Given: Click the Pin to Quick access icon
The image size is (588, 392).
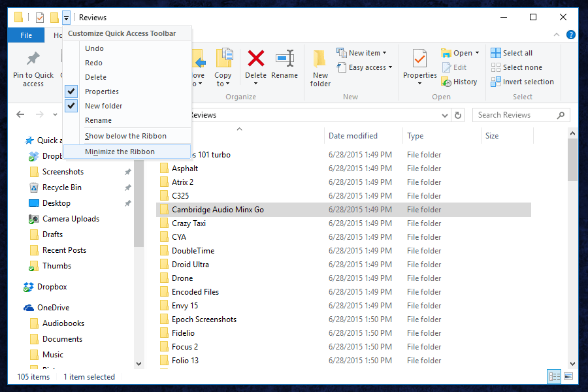Looking at the screenshot, I should [x=33, y=59].
